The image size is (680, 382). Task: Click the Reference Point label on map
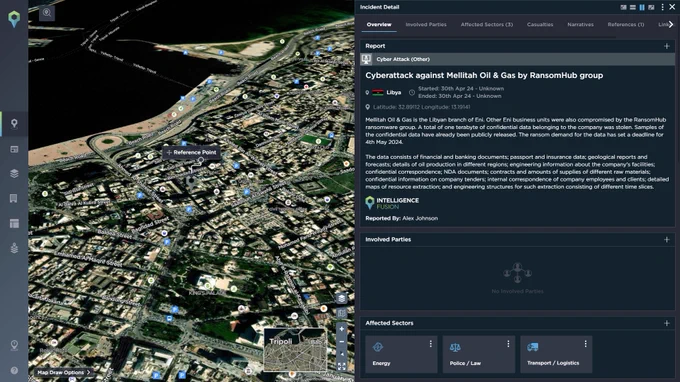[191, 153]
